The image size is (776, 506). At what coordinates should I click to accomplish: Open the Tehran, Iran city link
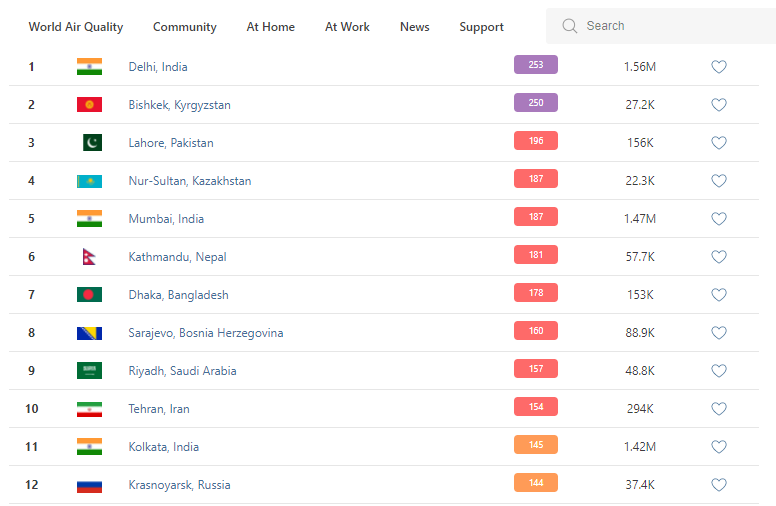pyautogui.click(x=159, y=409)
